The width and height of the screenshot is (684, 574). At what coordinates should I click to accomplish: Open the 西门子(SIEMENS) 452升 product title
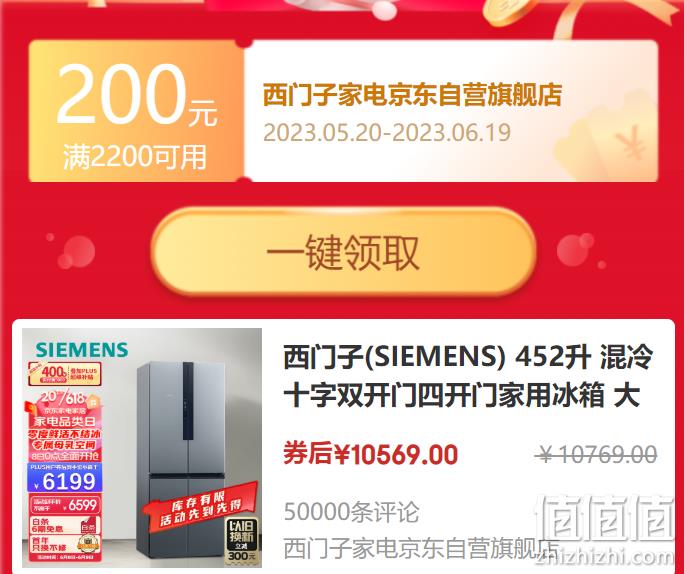coord(468,376)
